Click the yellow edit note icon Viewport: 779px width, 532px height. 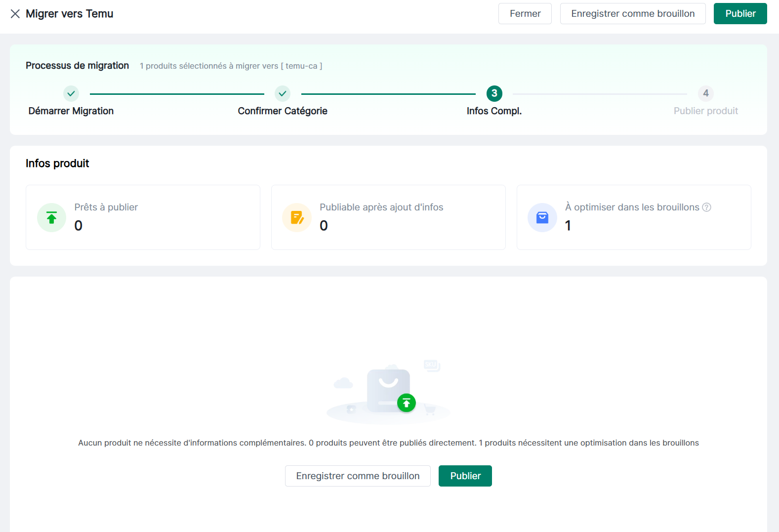tap(297, 217)
